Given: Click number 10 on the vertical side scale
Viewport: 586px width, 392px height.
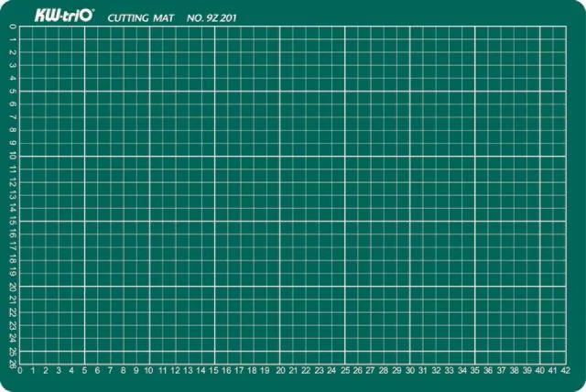Looking at the screenshot, I should (13, 156).
